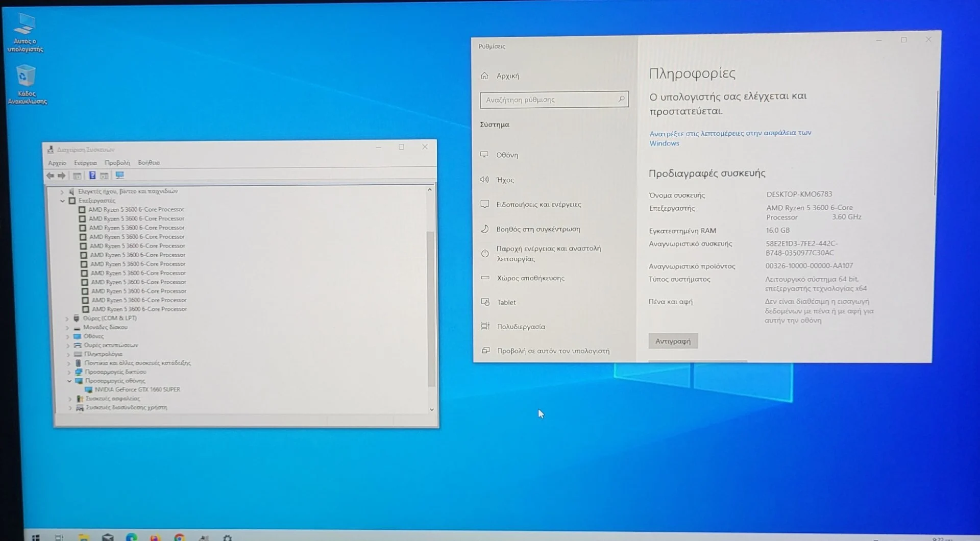Click the show/hide console tree toolbar icon
This screenshot has width=980, height=541.
(77, 176)
